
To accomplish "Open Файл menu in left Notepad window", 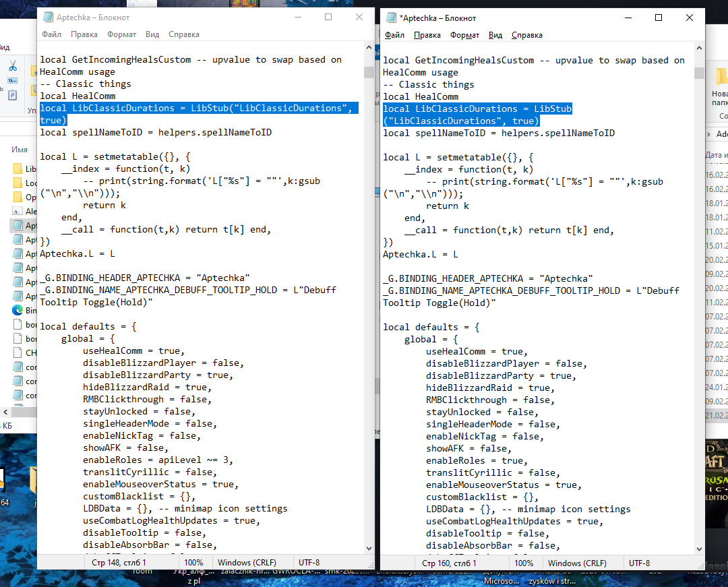I will pos(51,34).
